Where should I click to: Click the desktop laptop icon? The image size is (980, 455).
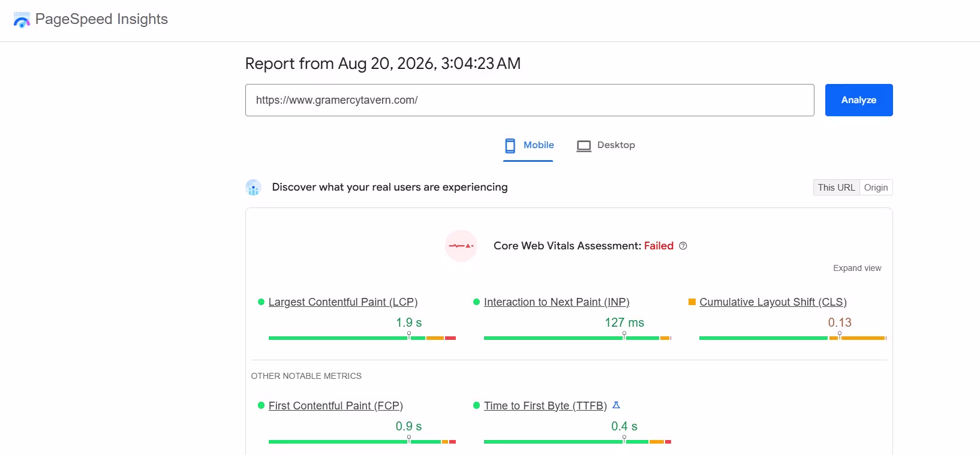(584, 146)
